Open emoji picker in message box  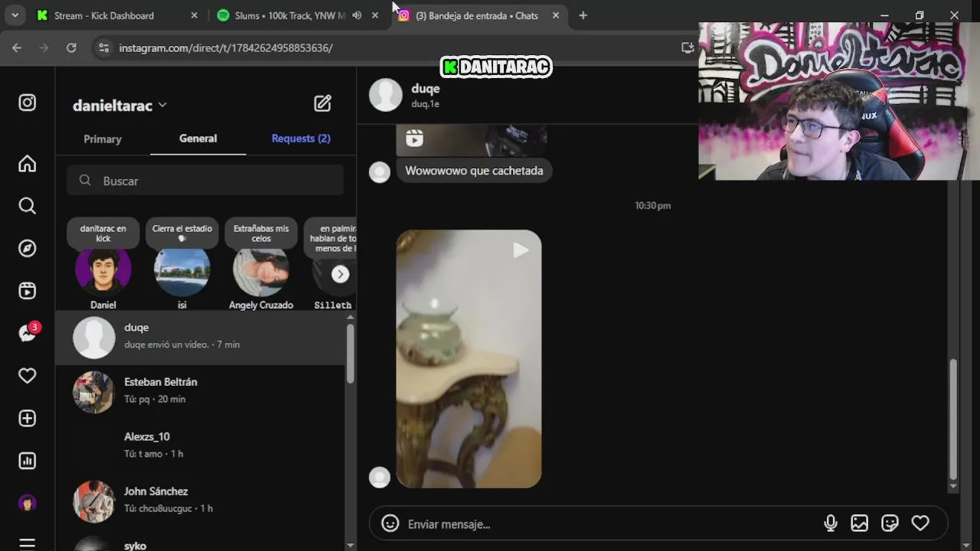coord(390,523)
